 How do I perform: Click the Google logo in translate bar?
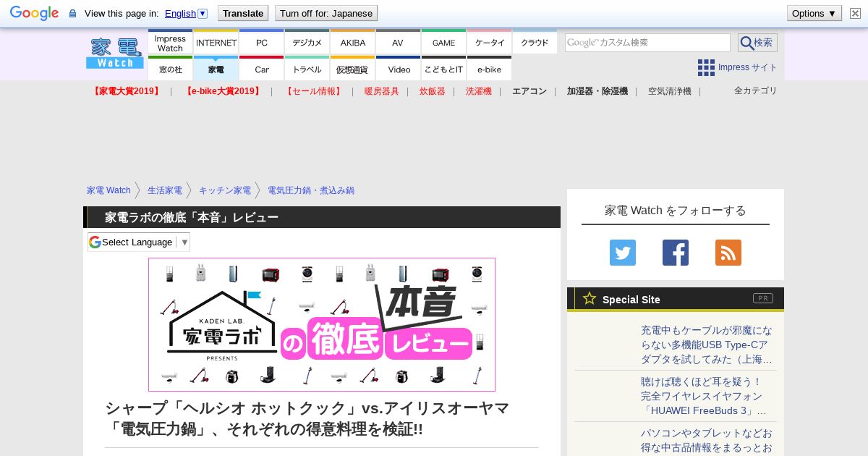click(34, 13)
